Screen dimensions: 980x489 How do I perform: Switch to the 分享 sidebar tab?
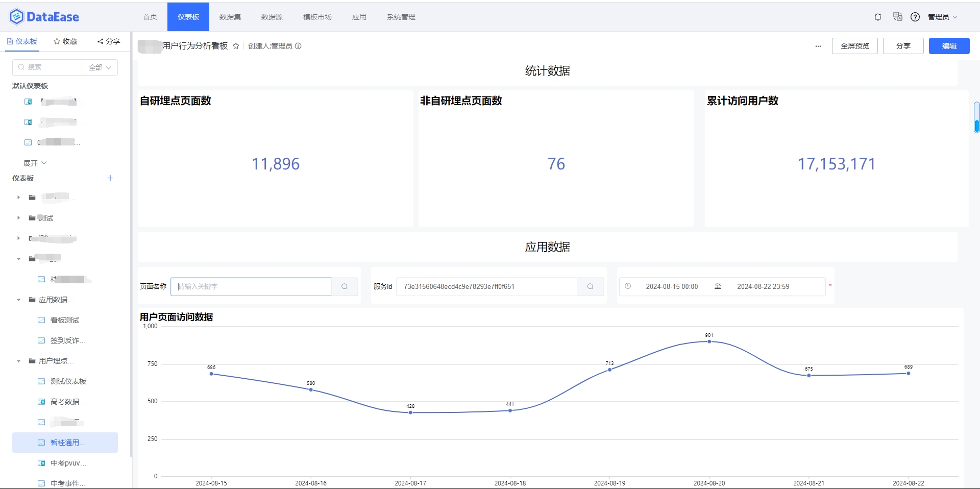[109, 41]
